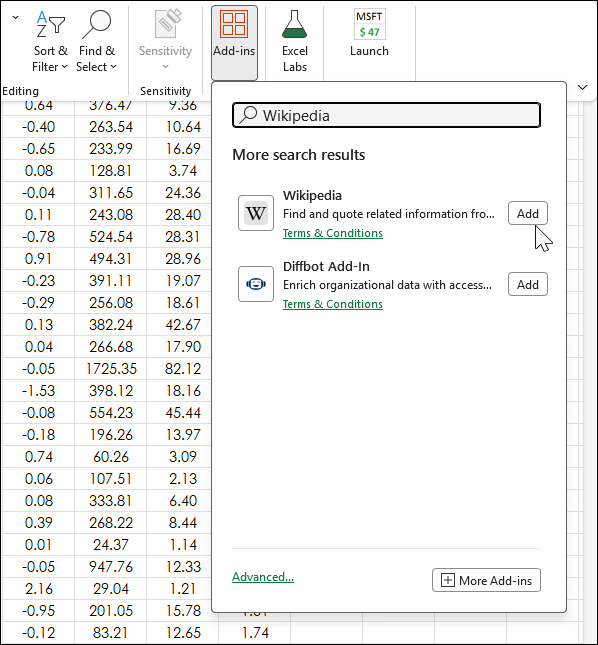598x645 pixels.
Task: Select cell containing 2.16
Action: [38, 589]
